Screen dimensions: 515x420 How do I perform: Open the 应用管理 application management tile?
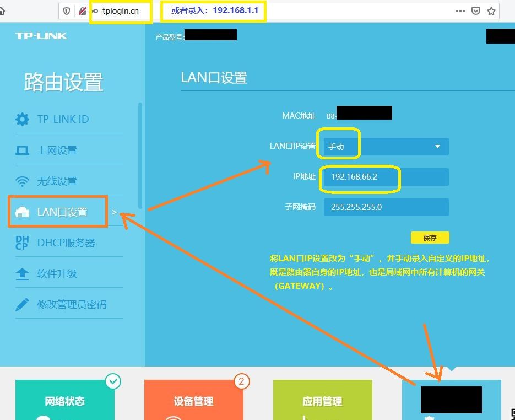(x=323, y=400)
